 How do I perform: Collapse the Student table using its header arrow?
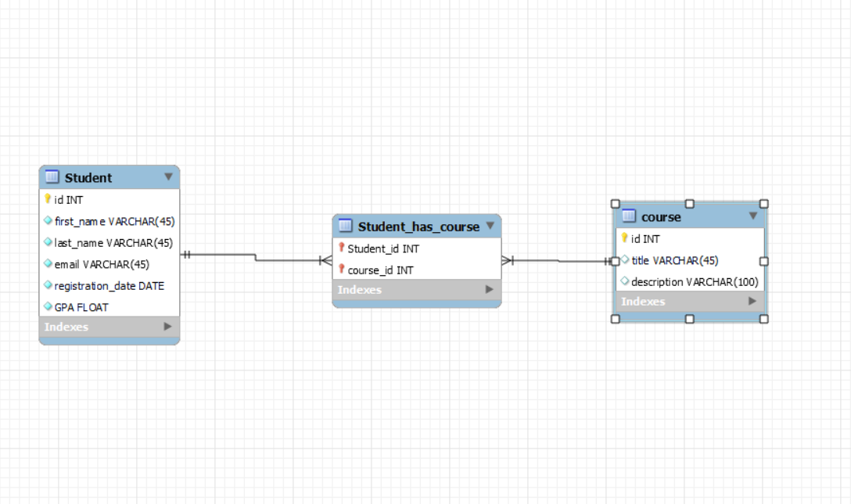169,177
